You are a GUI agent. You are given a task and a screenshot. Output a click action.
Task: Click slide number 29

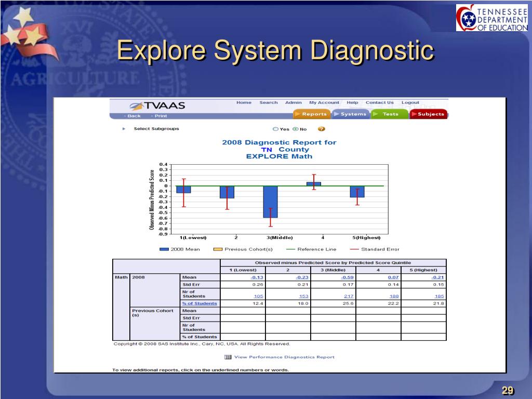[x=508, y=391]
